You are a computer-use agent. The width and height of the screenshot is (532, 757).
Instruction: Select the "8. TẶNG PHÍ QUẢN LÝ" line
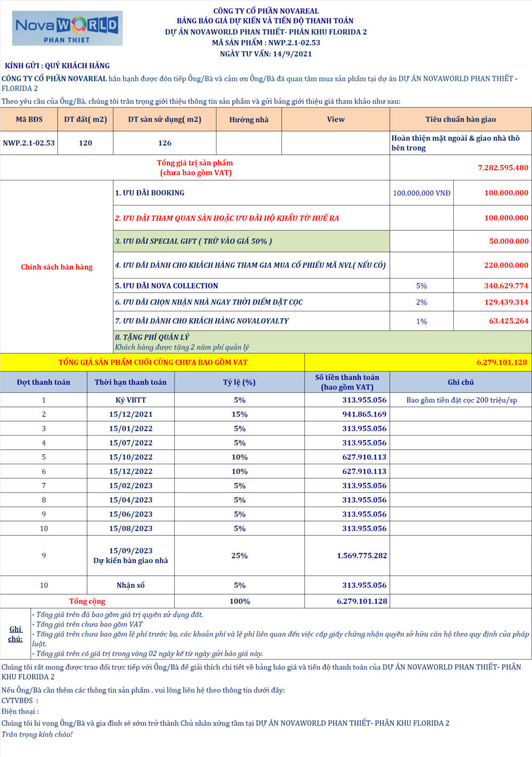pos(152,337)
